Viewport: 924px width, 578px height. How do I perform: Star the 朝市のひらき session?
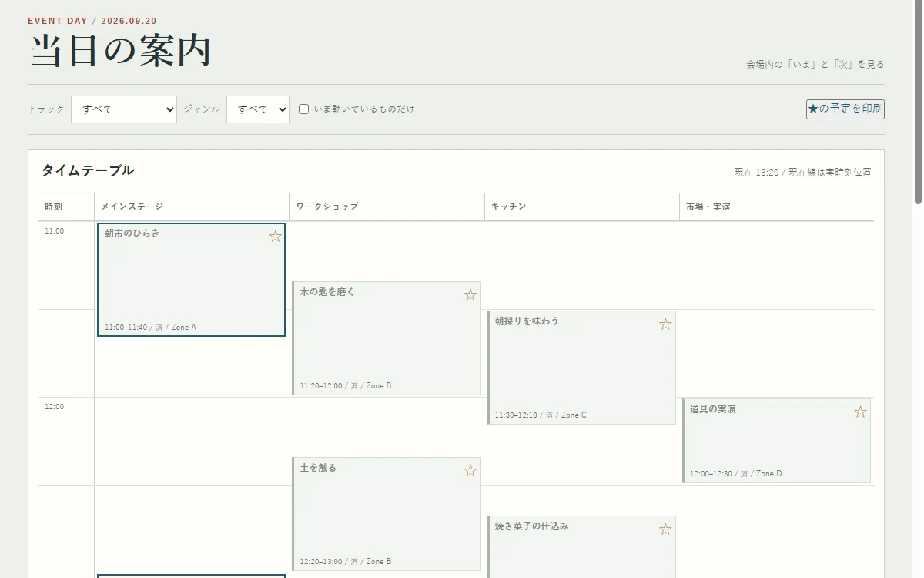click(x=275, y=237)
